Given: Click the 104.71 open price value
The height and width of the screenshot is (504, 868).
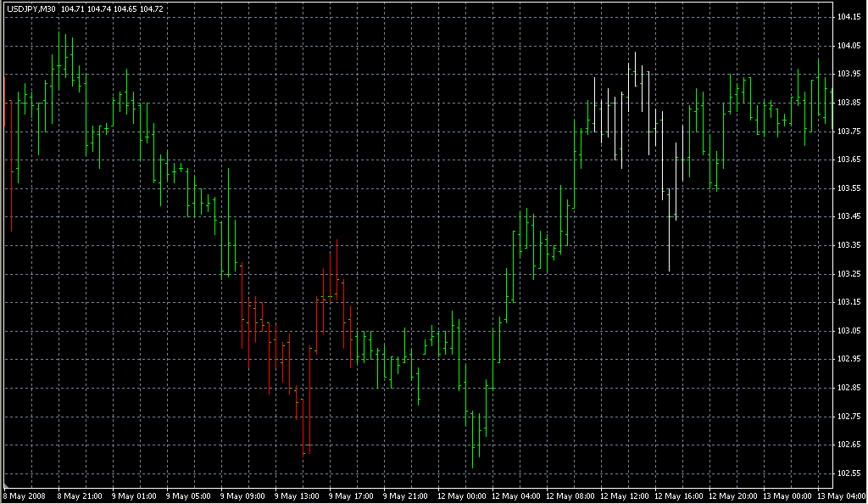Looking at the screenshot, I should click(73, 8).
